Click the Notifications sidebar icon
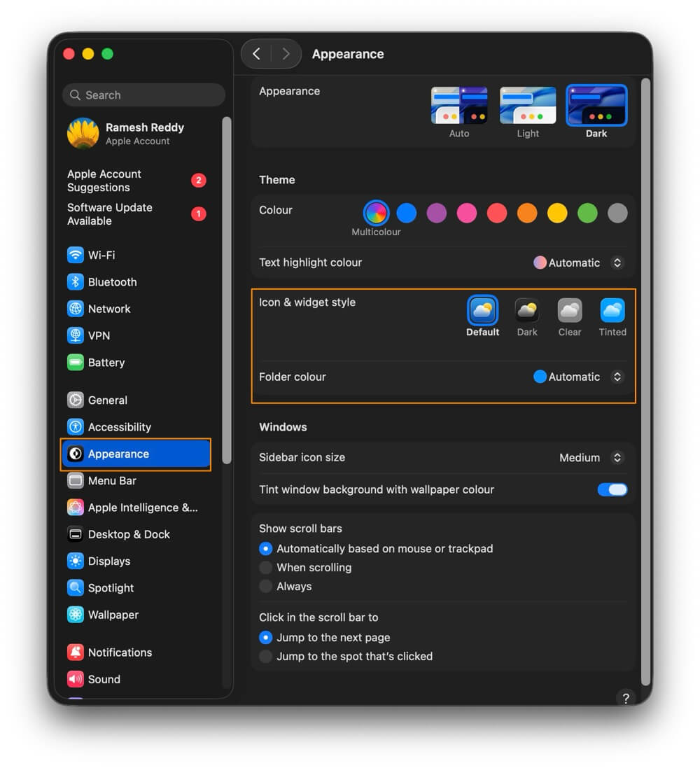700x768 pixels. 76,652
